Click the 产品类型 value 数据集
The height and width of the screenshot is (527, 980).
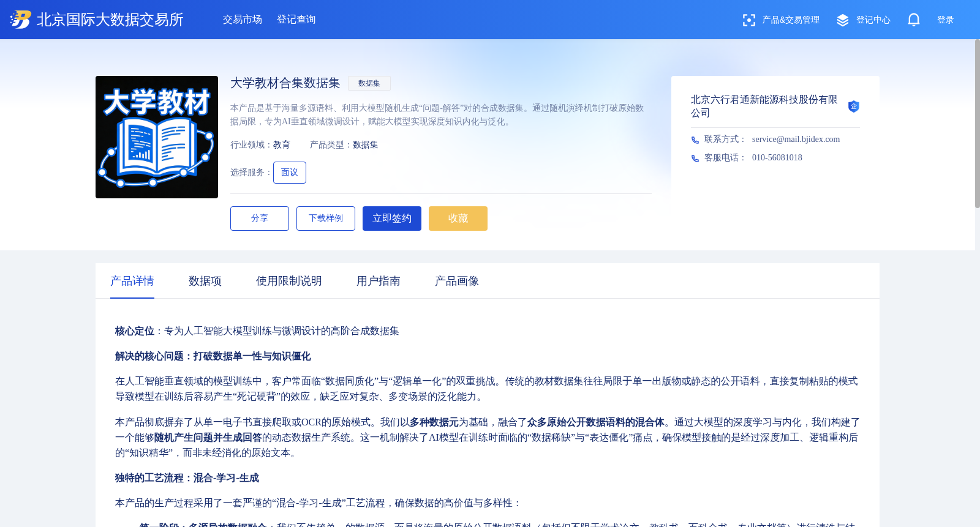pos(366,145)
